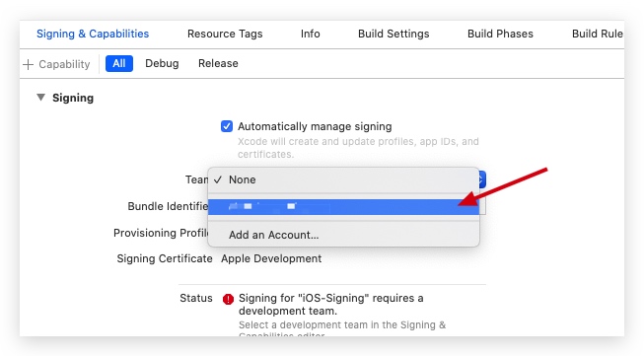Viewport: 644px width, 356px height.
Task: Open the Info tab
Action: (x=310, y=34)
